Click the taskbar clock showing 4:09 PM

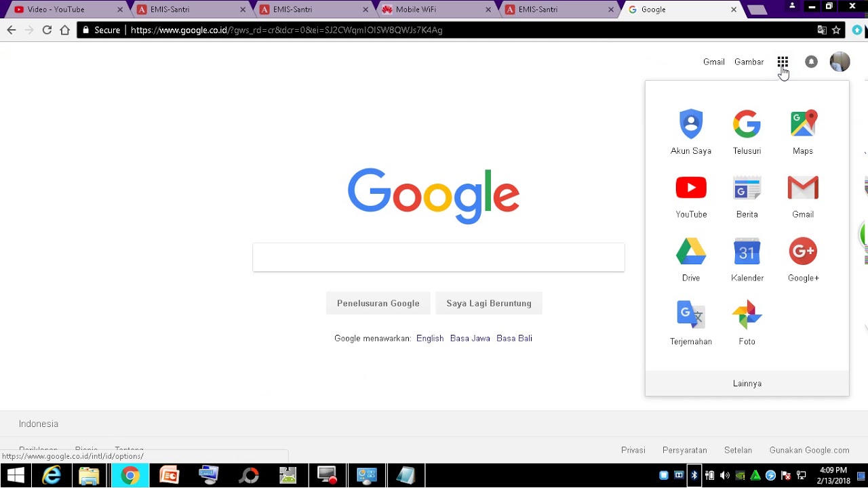[x=833, y=475]
